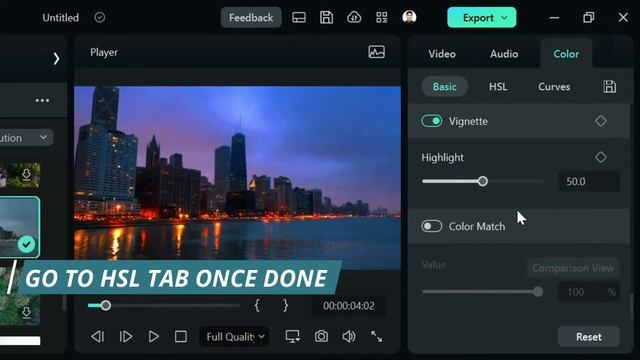The width and height of the screenshot is (640, 360).
Task: Open the resolution filter dropdown in the media panel
Action: pyautogui.click(x=26, y=138)
